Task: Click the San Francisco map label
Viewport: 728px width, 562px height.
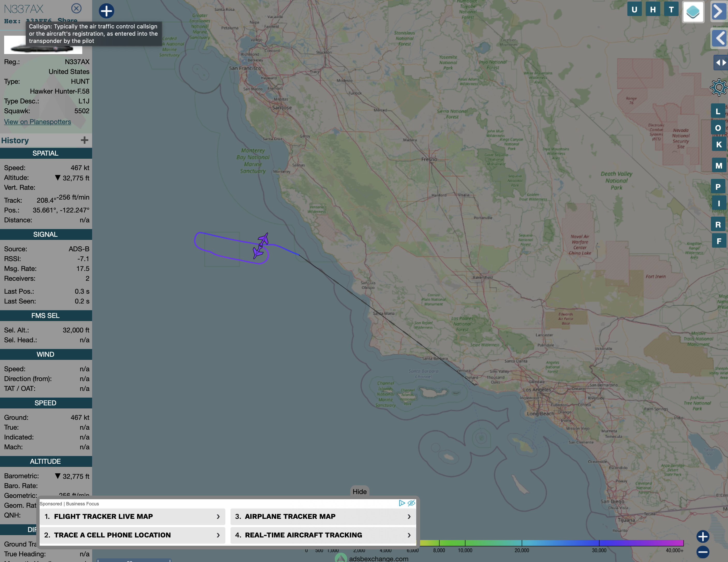Action: (x=245, y=68)
